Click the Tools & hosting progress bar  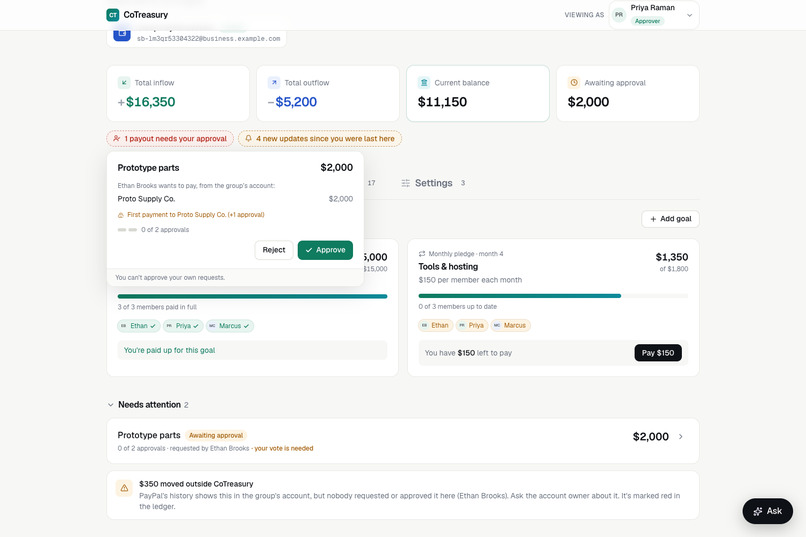[x=553, y=296]
